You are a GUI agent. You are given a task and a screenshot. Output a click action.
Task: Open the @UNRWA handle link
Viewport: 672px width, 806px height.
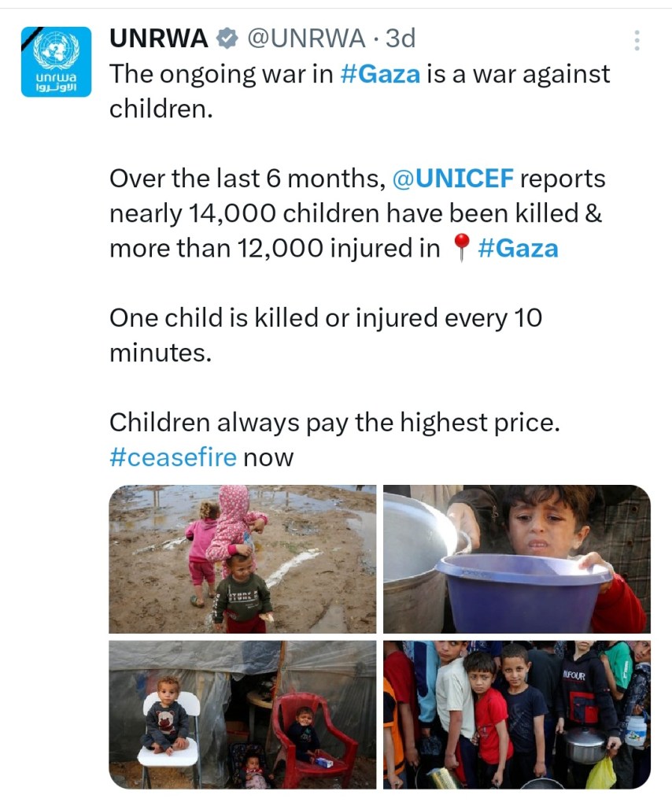click(x=307, y=38)
